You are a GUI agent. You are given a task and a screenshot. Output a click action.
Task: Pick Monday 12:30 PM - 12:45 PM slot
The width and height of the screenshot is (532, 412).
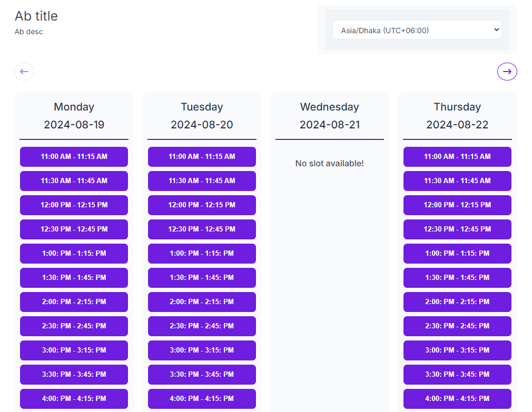tap(74, 229)
